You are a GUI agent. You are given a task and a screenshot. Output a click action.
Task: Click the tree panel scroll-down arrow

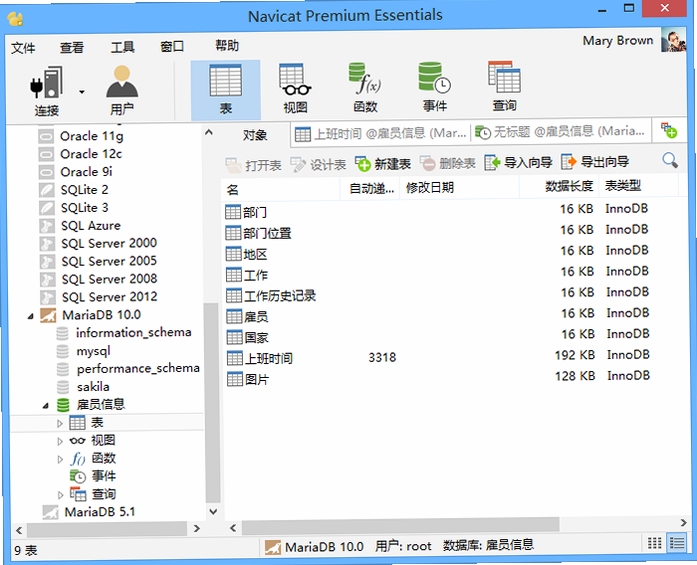click(213, 512)
